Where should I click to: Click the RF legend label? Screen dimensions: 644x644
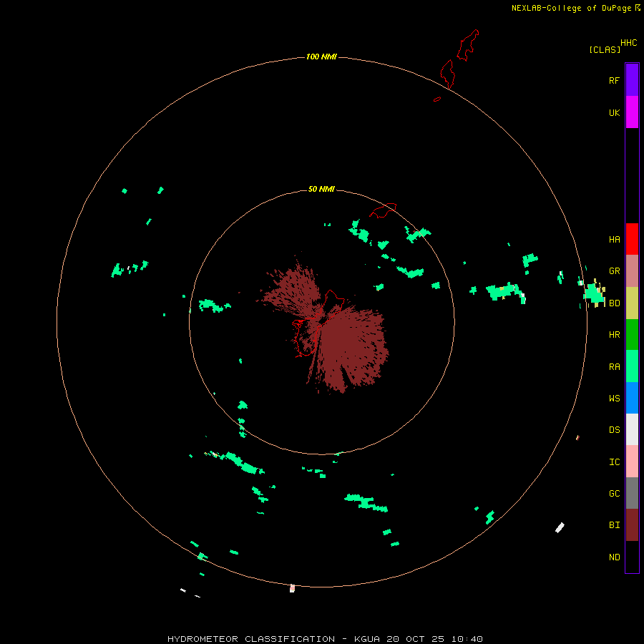tap(614, 80)
